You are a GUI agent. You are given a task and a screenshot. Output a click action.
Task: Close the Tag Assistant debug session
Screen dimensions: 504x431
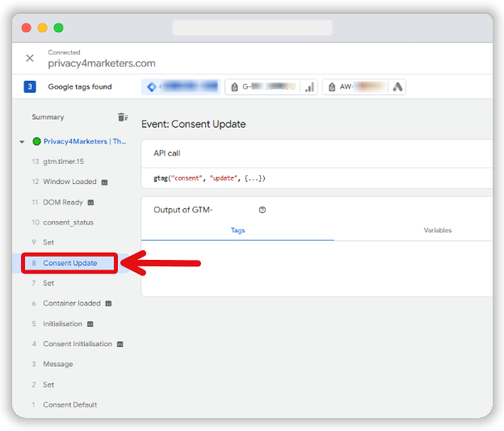[x=30, y=58]
